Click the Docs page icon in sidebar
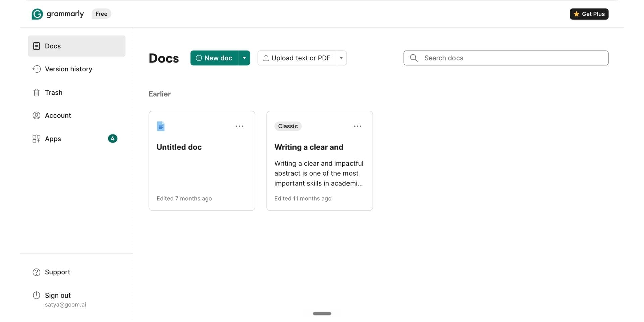Image resolution: width=644 pixels, height=322 pixels. [36, 46]
